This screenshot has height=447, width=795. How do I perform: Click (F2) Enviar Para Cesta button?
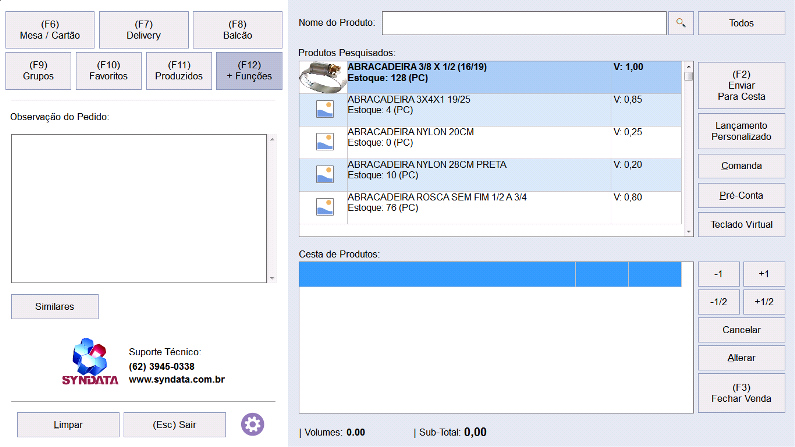tap(741, 85)
